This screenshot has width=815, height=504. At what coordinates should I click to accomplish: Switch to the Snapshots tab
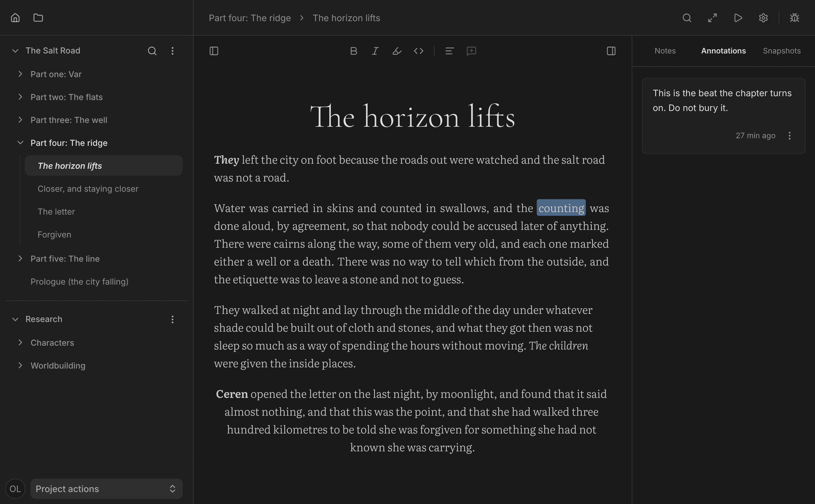pyautogui.click(x=782, y=51)
